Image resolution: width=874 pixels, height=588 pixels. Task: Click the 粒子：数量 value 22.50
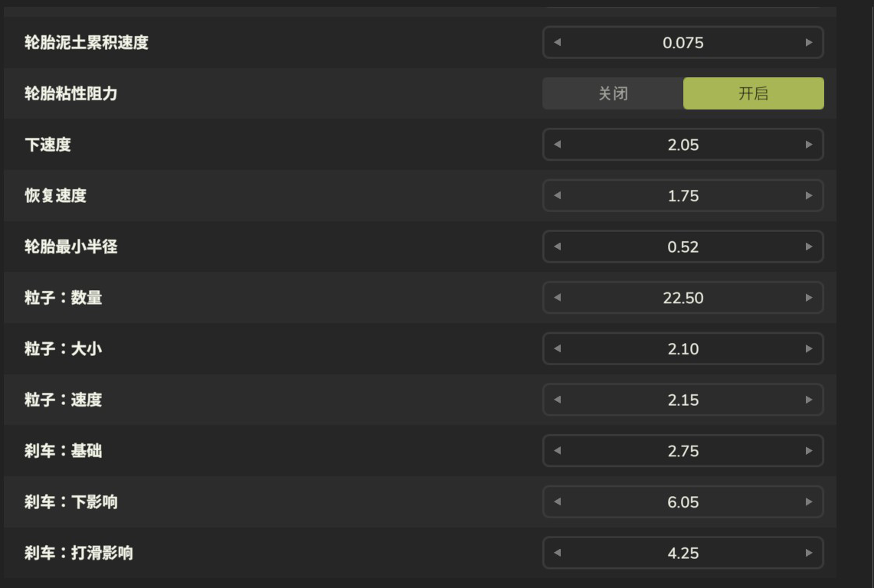[683, 298]
